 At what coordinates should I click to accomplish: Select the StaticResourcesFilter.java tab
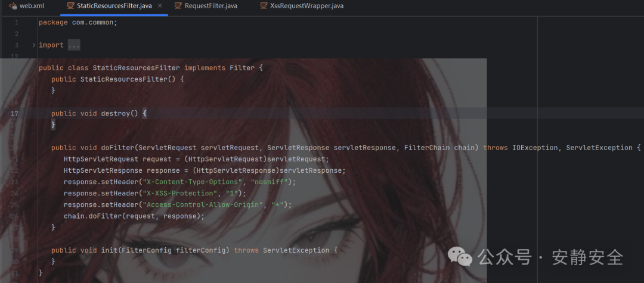coord(114,6)
